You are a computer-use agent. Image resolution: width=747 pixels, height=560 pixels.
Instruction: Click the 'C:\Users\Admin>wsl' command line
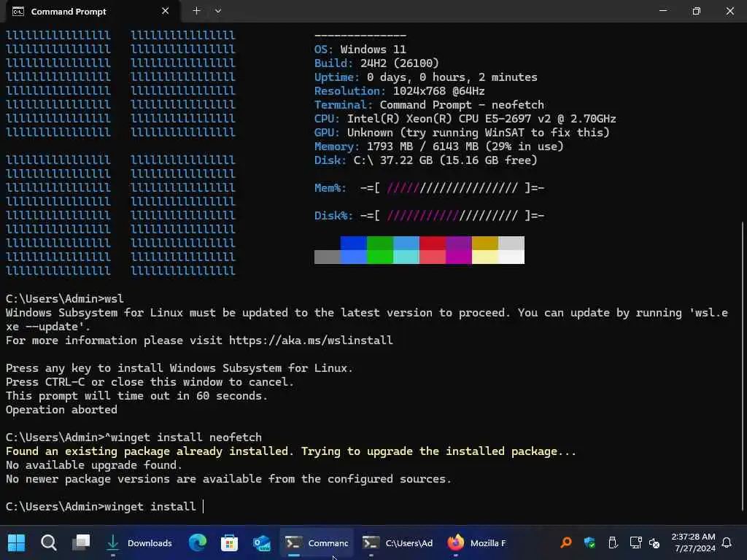[65, 298]
